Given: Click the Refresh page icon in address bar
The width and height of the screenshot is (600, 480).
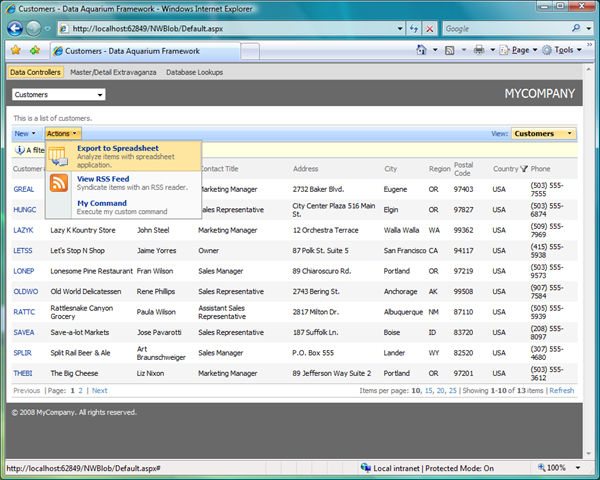Looking at the screenshot, I should point(414,29).
